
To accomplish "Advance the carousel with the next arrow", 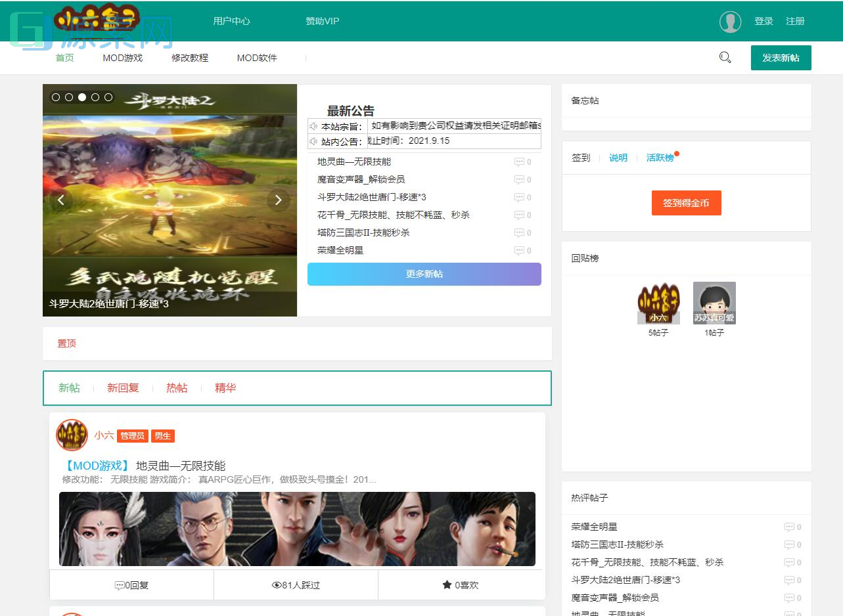I will [x=279, y=199].
